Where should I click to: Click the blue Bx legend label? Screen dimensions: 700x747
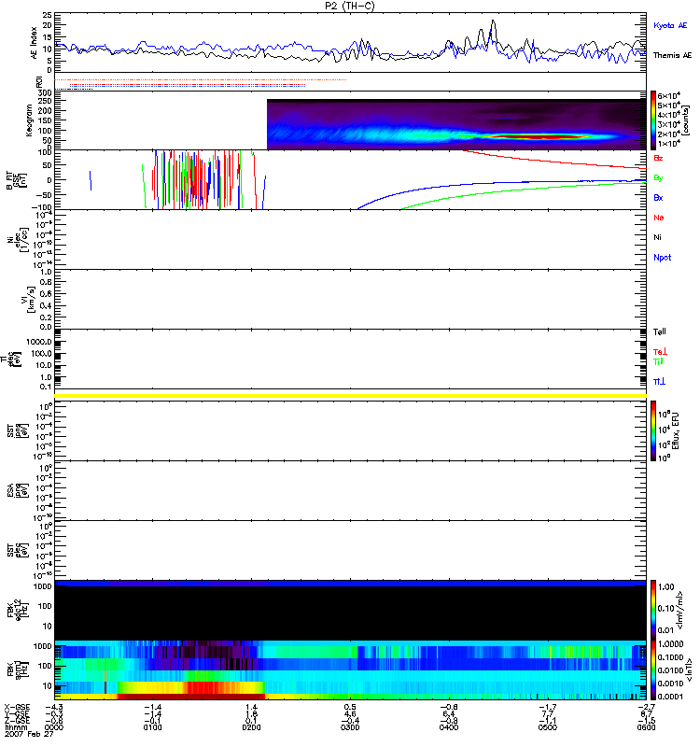coord(658,198)
